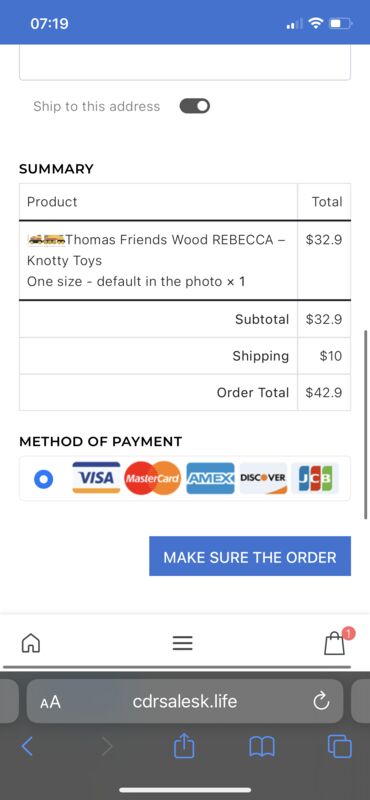Click the MAKE SURE THE ORDER button
This screenshot has width=370, height=800.
[250, 556]
